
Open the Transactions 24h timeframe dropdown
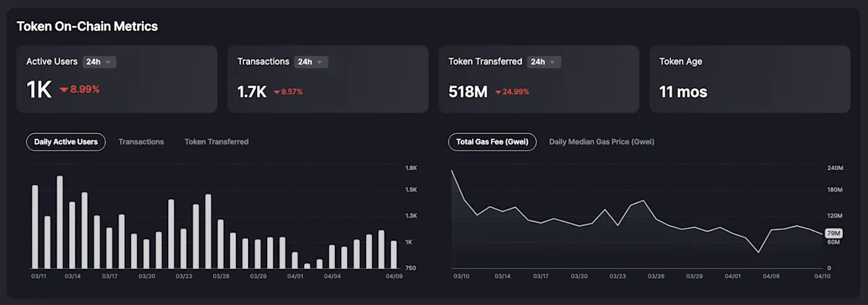coord(311,62)
